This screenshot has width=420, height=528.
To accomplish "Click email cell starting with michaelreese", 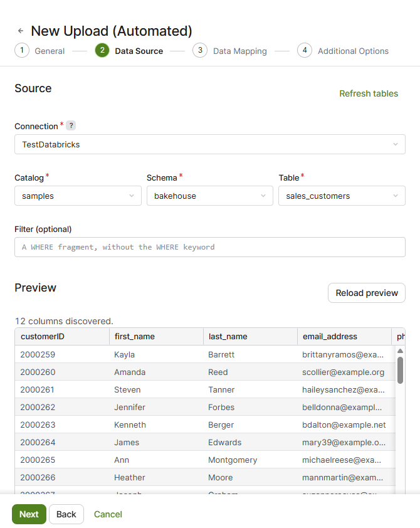I will 344,460.
